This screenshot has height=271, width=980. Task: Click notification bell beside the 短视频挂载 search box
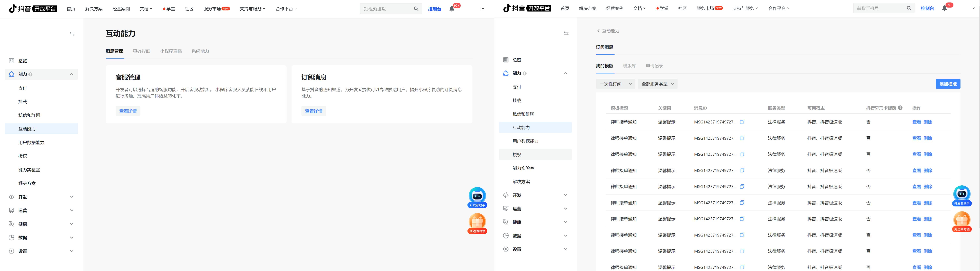tap(452, 9)
